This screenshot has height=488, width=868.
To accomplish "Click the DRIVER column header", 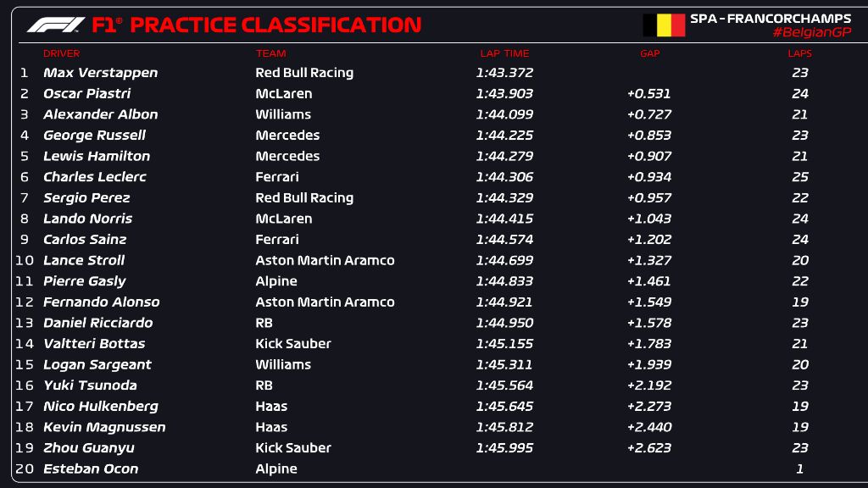I will click(61, 53).
